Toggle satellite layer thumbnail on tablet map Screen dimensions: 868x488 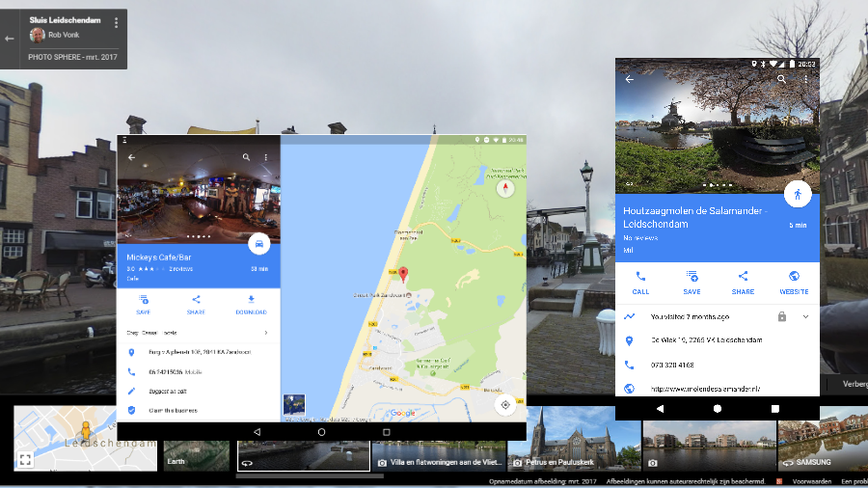[294, 404]
